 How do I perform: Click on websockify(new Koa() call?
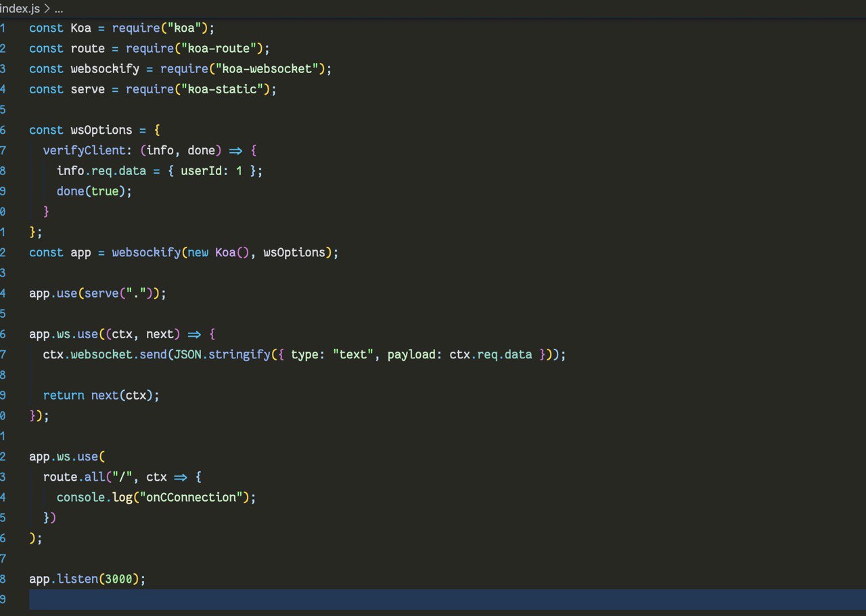[x=181, y=252]
